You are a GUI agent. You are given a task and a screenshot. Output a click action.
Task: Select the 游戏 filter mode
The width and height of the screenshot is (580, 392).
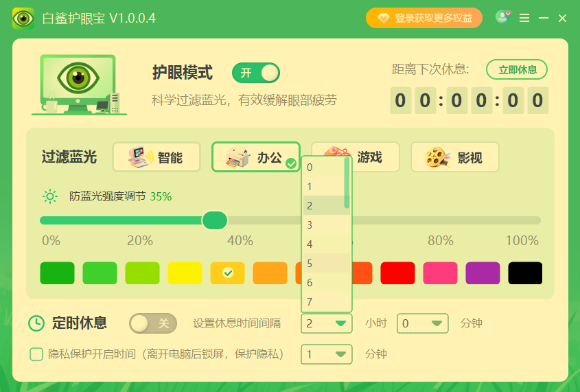375,157
